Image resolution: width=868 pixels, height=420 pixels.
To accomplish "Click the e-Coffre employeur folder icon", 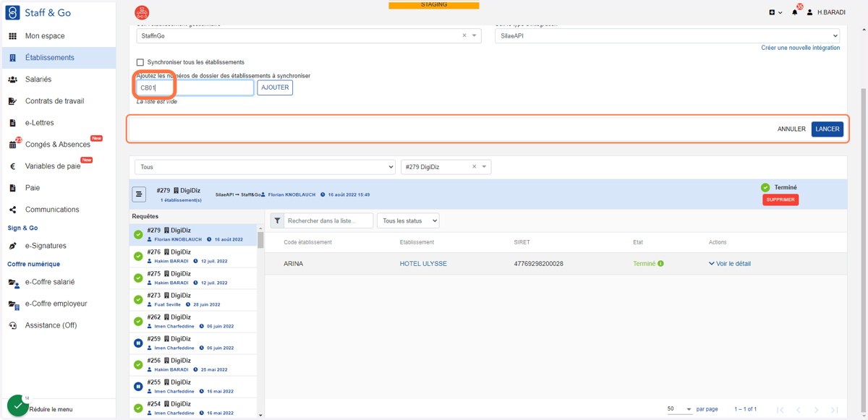I will (13, 304).
